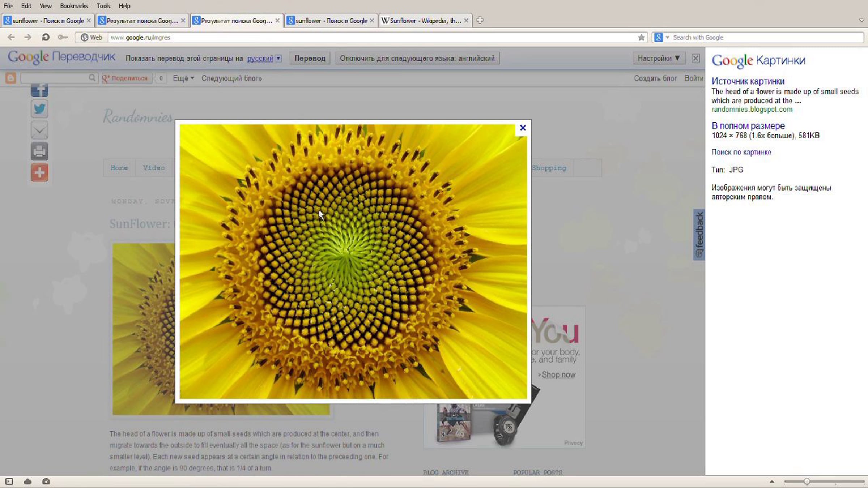Switch to the first sunflower Google search tab
Screen dimensions: 868x488
pyautogui.click(x=48, y=21)
